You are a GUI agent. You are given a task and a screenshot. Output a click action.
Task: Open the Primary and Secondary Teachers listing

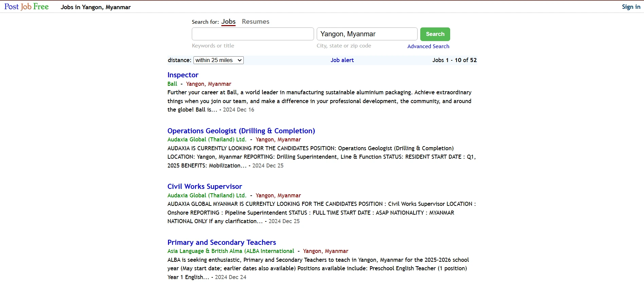click(222, 242)
